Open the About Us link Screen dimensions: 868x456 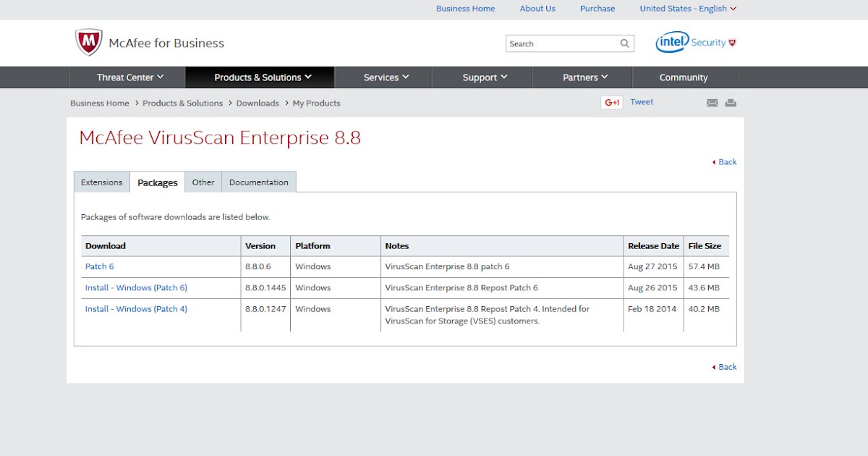coord(537,9)
